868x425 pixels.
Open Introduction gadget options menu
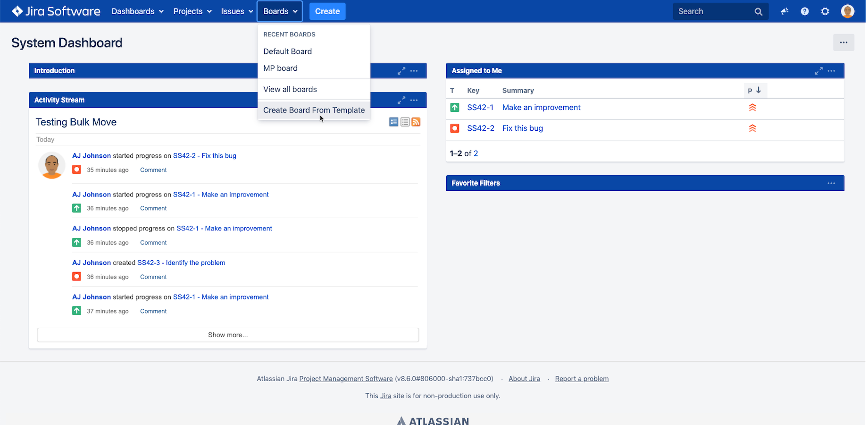414,71
